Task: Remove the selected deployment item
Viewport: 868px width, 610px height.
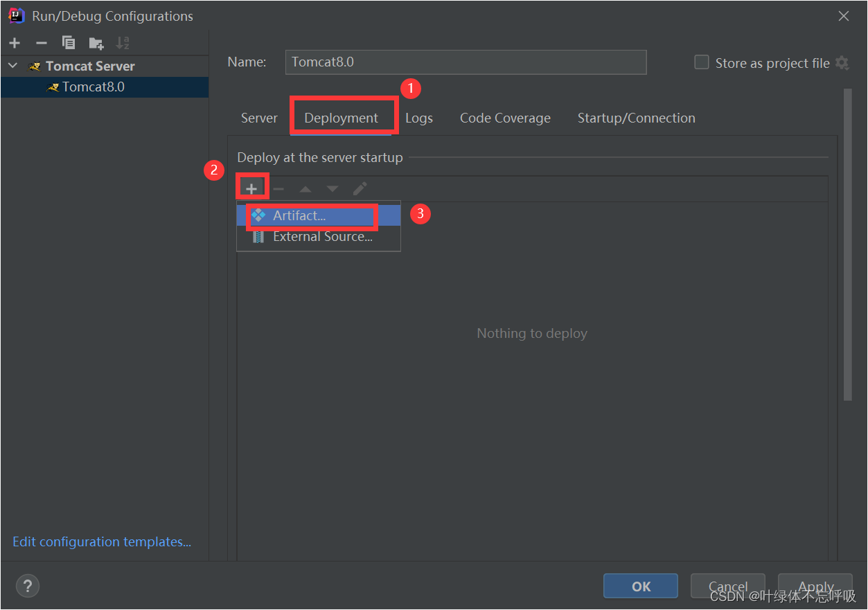Action: pos(278,188)
